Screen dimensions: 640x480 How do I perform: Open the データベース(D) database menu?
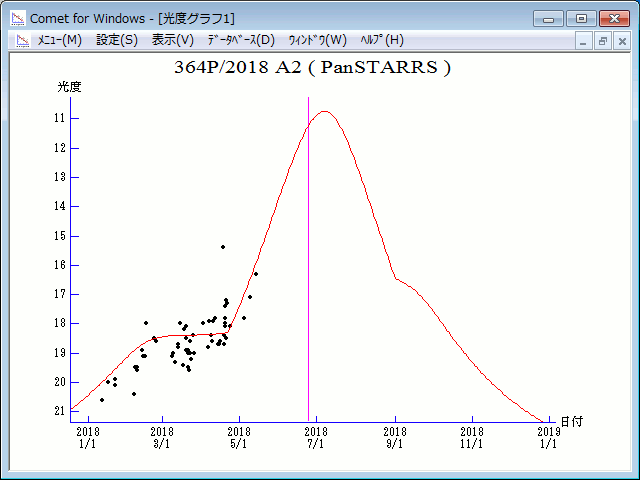241,40
